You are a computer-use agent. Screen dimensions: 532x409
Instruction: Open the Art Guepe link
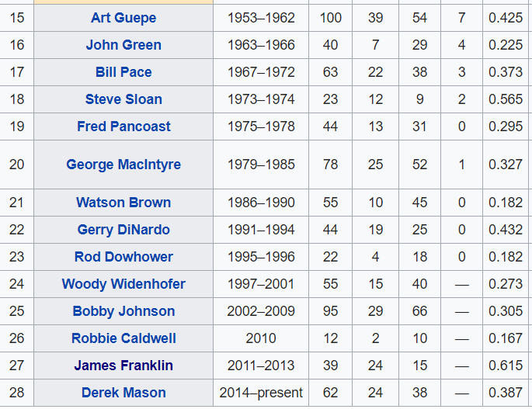123,18
